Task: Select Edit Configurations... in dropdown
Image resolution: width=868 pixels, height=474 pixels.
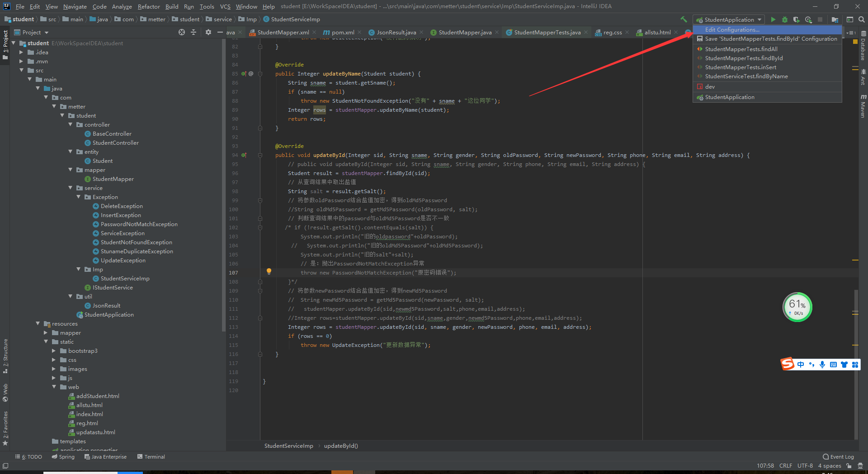Action: click(x=767, y=30)
